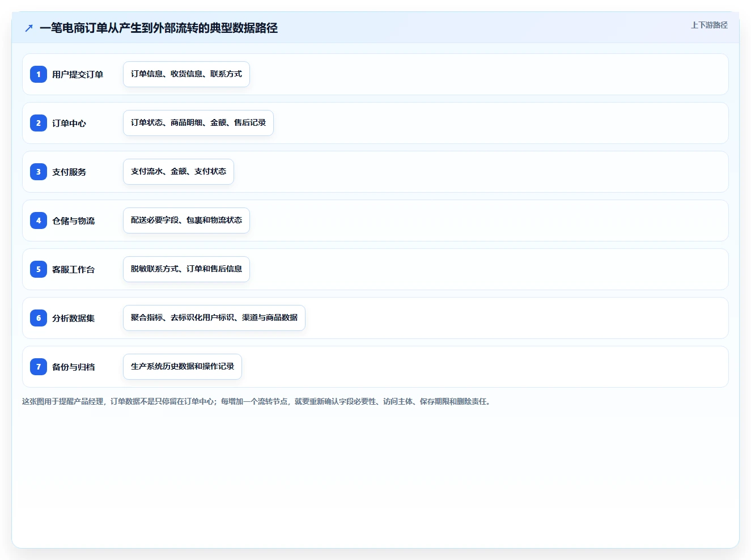Viewport: 751px width, 560px height.
Task: Select the title 一笔电商订单从产生到外部流转的典型数据路径
Action: (x=159, y=28)
